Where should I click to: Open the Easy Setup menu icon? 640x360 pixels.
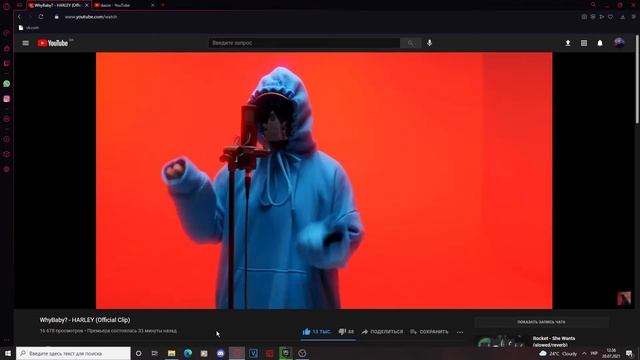[634, 17]
